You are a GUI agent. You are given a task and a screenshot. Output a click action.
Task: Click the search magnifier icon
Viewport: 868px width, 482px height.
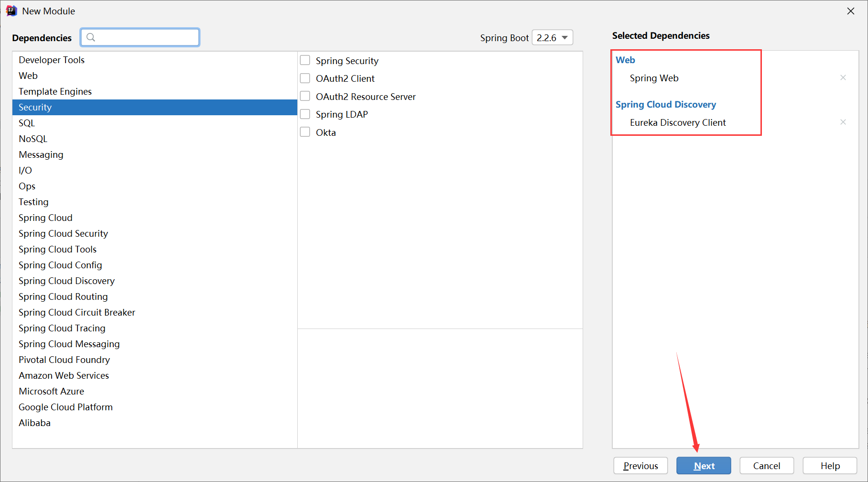(91, 37)
